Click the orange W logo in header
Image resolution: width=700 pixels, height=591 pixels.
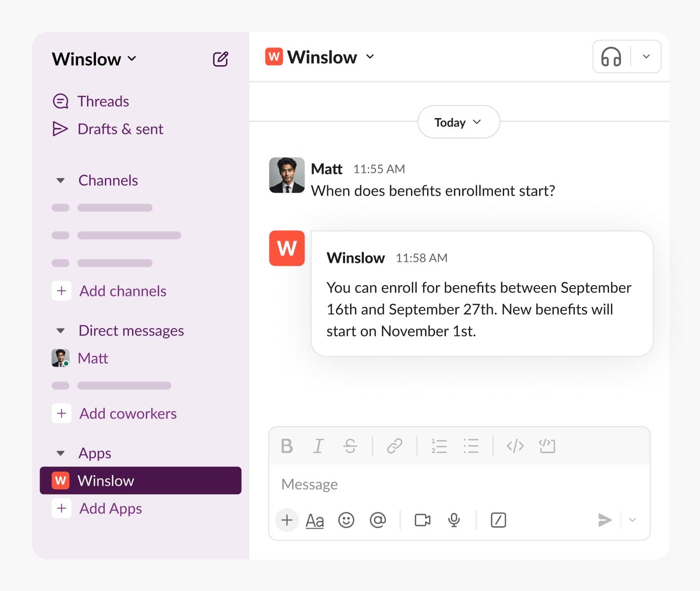click(274, 57)
